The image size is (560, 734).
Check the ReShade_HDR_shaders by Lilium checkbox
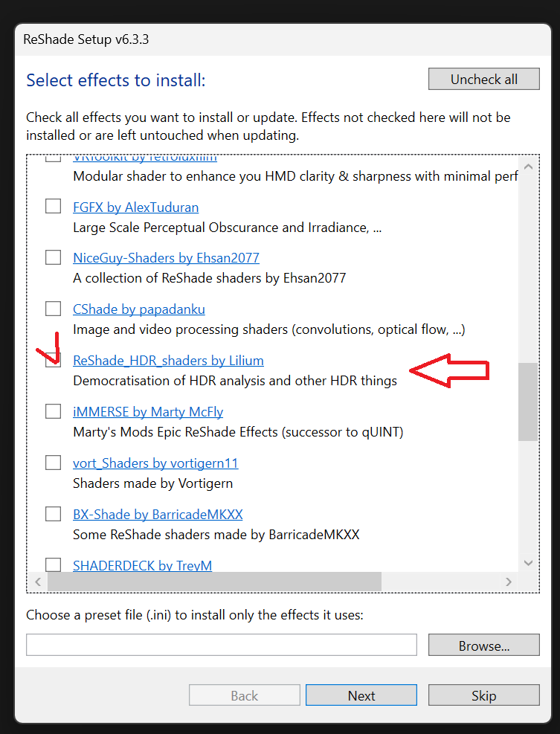[x=53, y=359]
